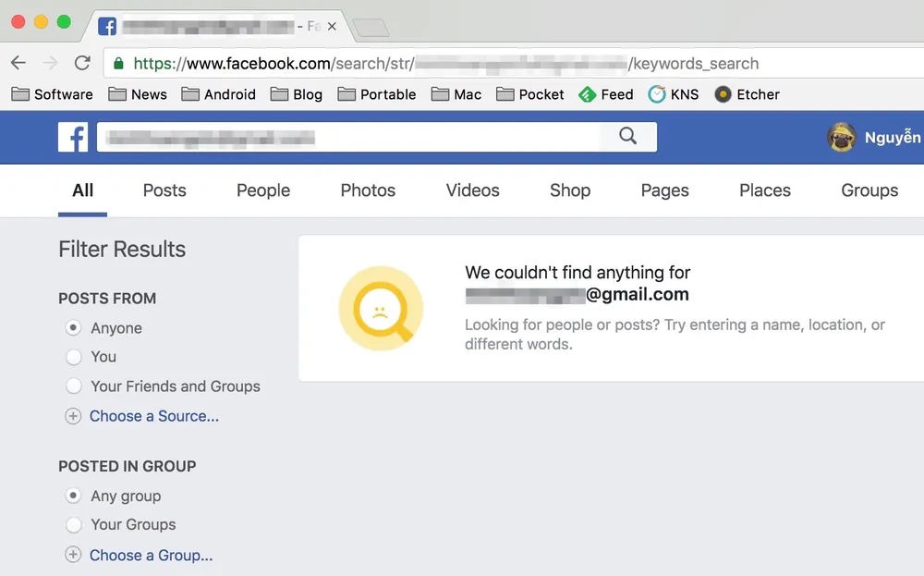Open the Etcher bookmark

pyautogui.click(x=747, y=94)
